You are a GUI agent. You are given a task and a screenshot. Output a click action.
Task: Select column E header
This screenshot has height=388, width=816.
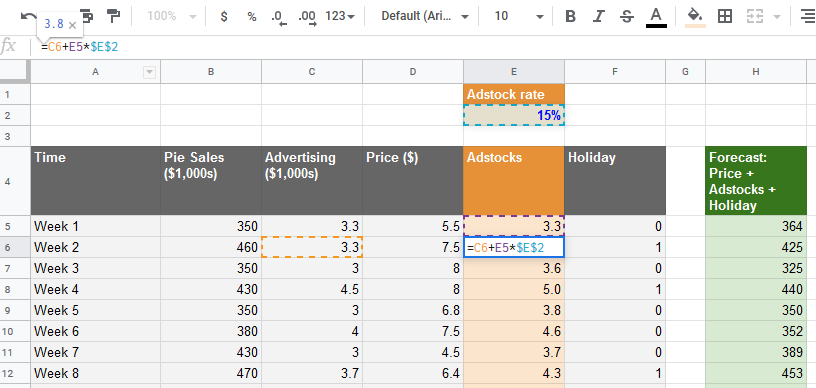coord(514,72)
